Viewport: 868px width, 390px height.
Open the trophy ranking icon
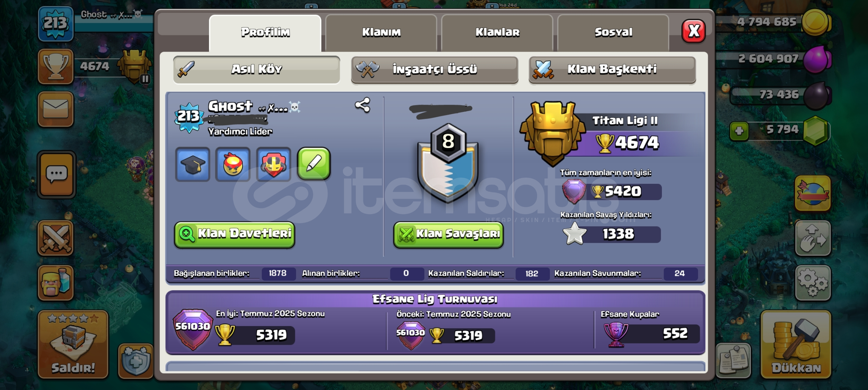click(x=56, y=66)
